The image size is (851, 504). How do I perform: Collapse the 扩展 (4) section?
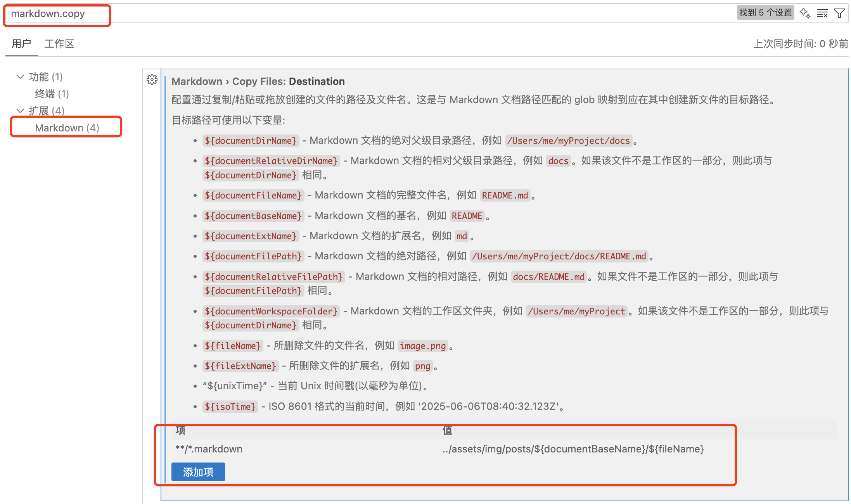(20, 110)
